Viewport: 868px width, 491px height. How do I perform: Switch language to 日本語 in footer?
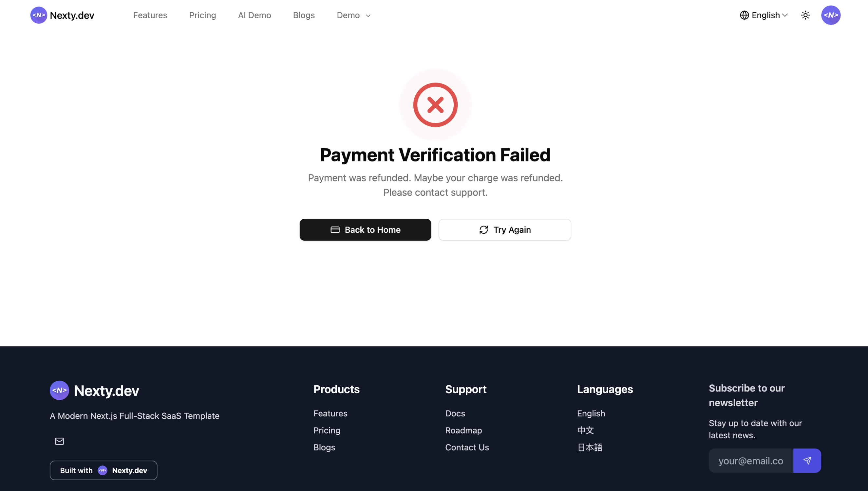pos(589,447)
